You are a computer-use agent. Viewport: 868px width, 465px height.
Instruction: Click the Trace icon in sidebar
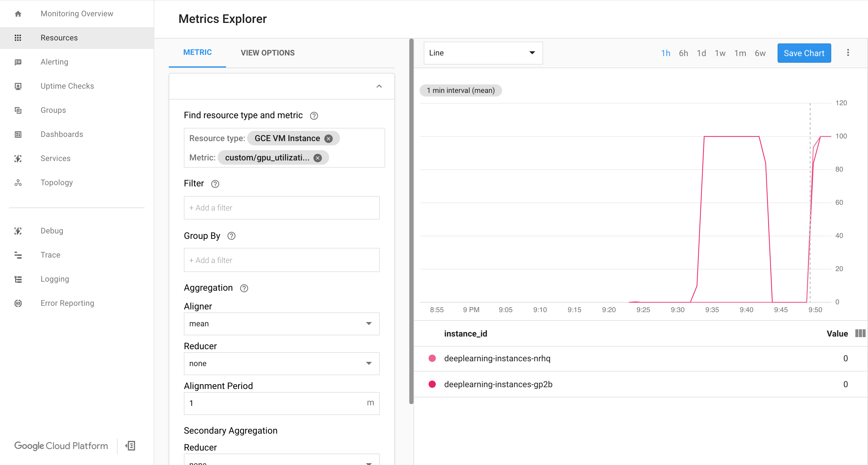tap(18, 254)
